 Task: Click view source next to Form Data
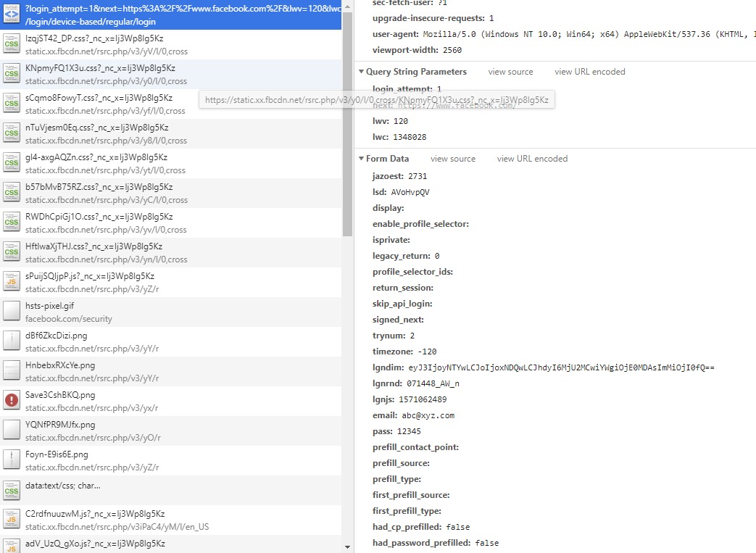coord(453,159)
